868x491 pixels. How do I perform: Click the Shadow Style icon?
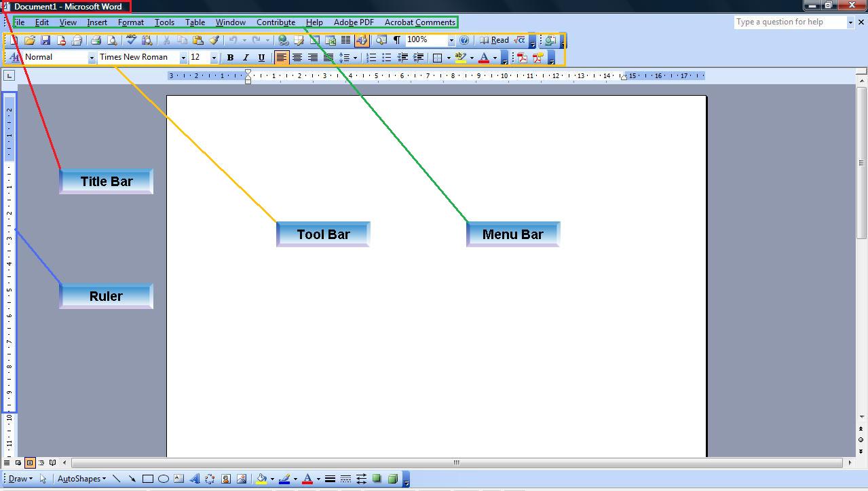(377, 479)
